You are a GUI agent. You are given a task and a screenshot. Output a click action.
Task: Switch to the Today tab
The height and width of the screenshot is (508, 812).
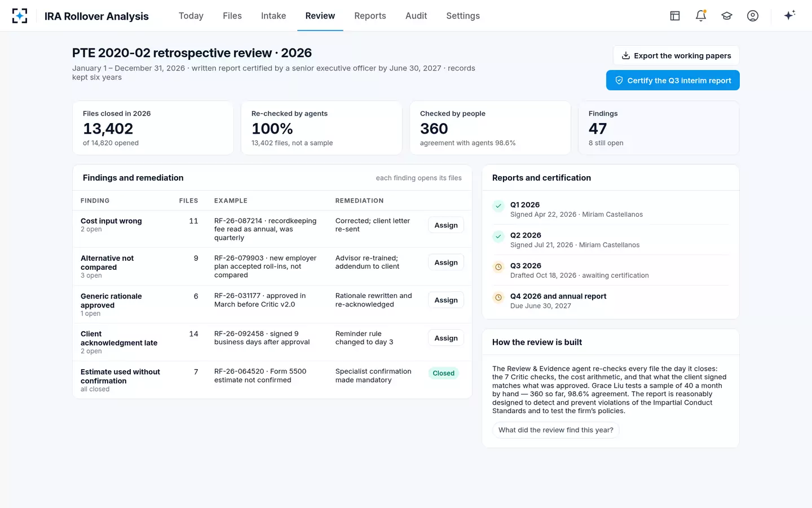[x=191, y=16]
